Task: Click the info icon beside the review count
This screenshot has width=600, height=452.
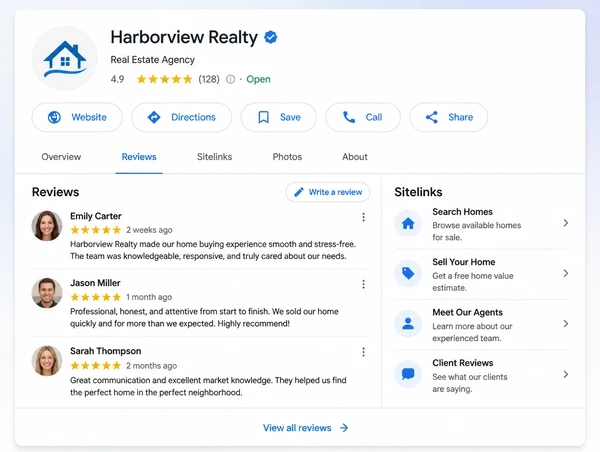Action: [230, 79]
